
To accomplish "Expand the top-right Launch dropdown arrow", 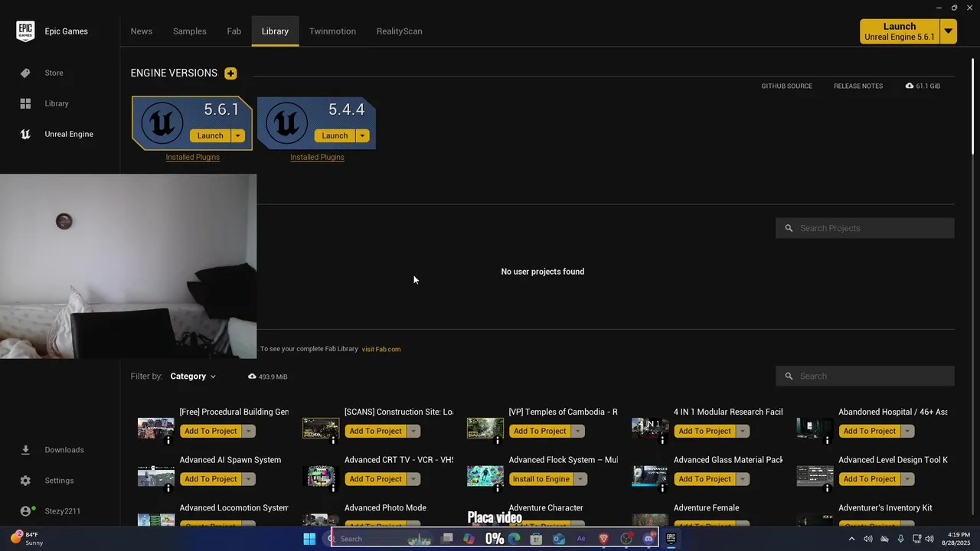I will point(949,31).
